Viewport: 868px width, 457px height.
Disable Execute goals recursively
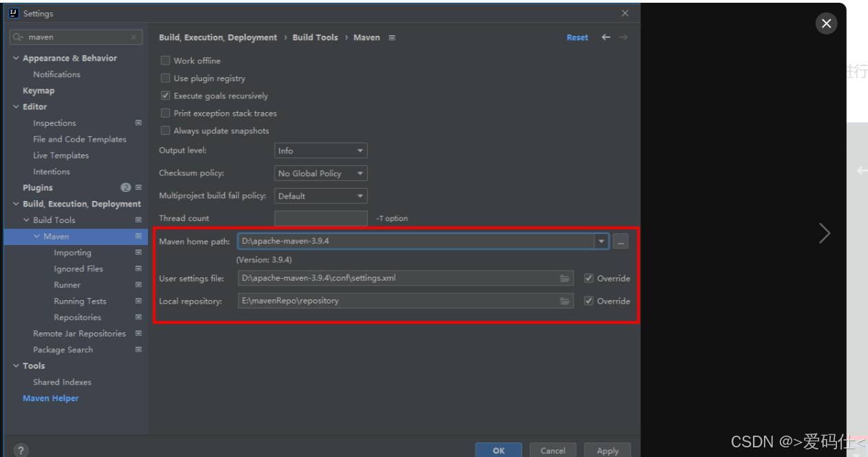click(165, 95)
